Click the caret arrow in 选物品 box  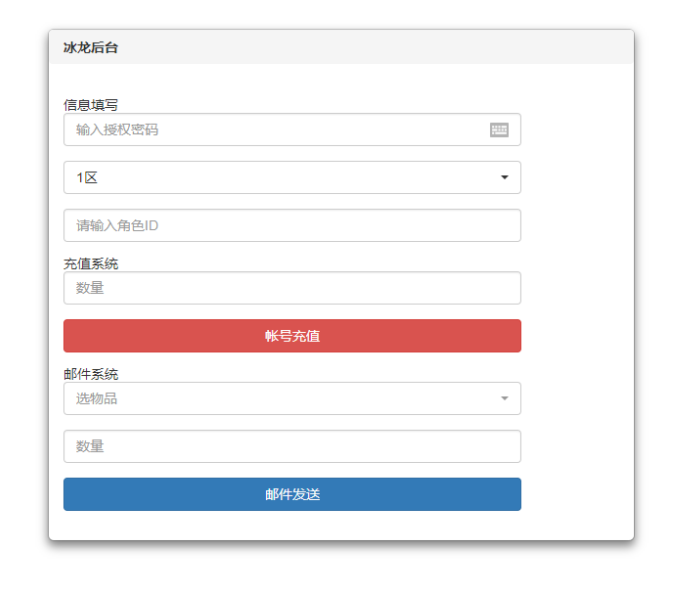[x=504, y=399]
